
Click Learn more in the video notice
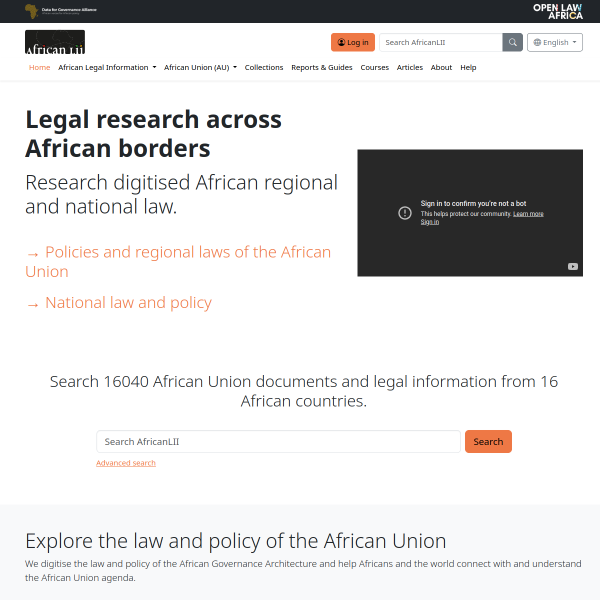(x=528, y=214)
